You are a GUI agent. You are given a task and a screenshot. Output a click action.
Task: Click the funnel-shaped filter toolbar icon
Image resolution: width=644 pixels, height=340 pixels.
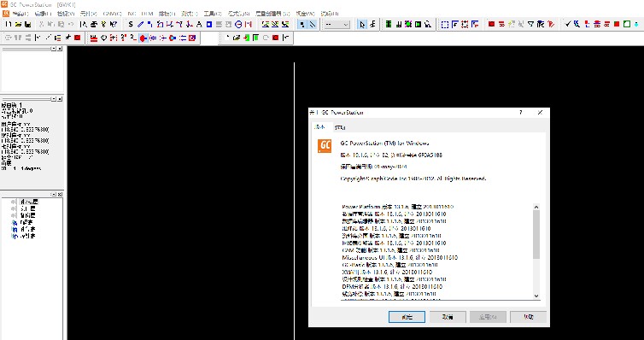(x=530, y=24)
